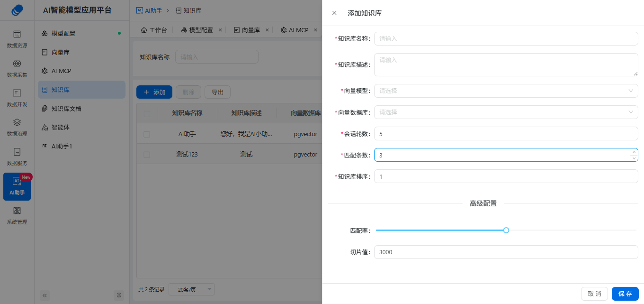Click the AI助手 name cell in table
The height and width of the screenshot is (304, 644).
[x=187, y=134]
